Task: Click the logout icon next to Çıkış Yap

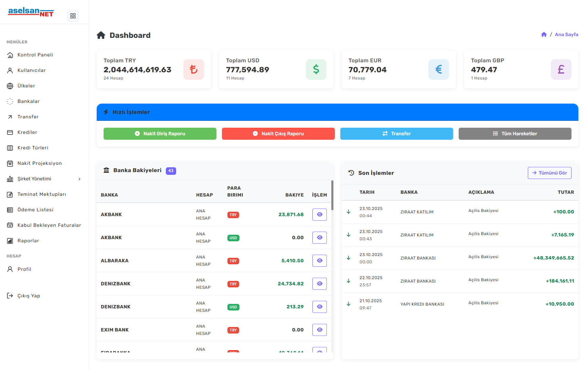Action: (10, 296)
